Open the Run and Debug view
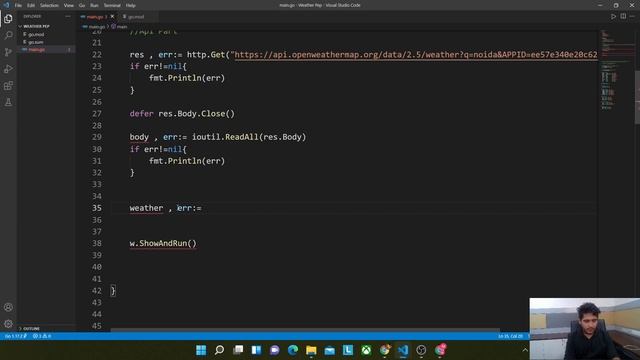The height and width of the screenshot is (360, 640). [x=8, y=69]
